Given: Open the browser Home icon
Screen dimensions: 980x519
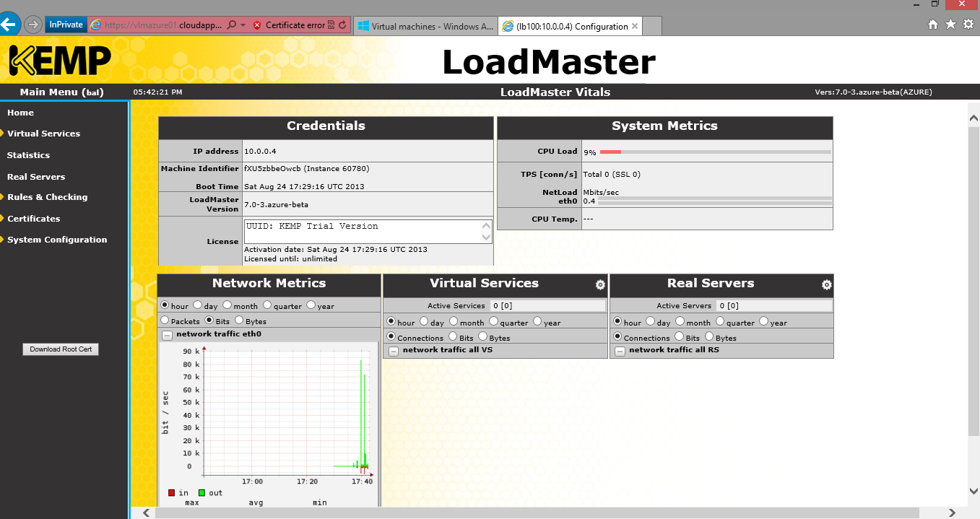Looking at the screenshot, I should click(x=933, y=25).
